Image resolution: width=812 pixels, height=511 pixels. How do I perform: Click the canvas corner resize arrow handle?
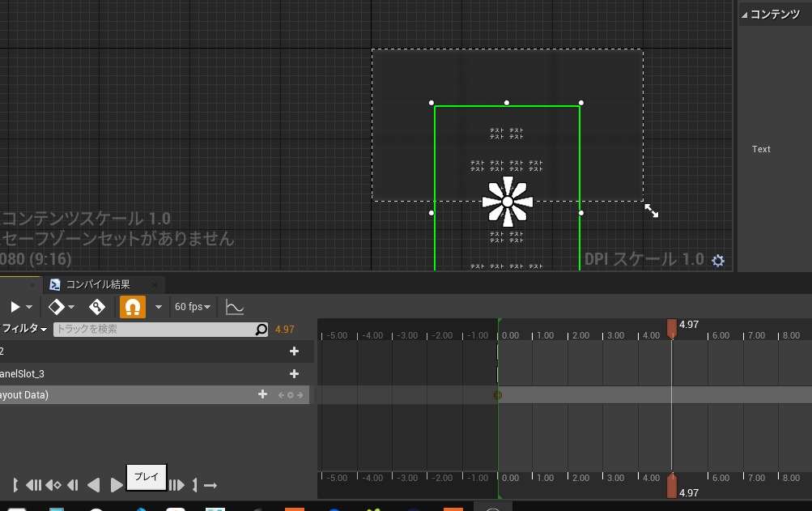[652, 211]
